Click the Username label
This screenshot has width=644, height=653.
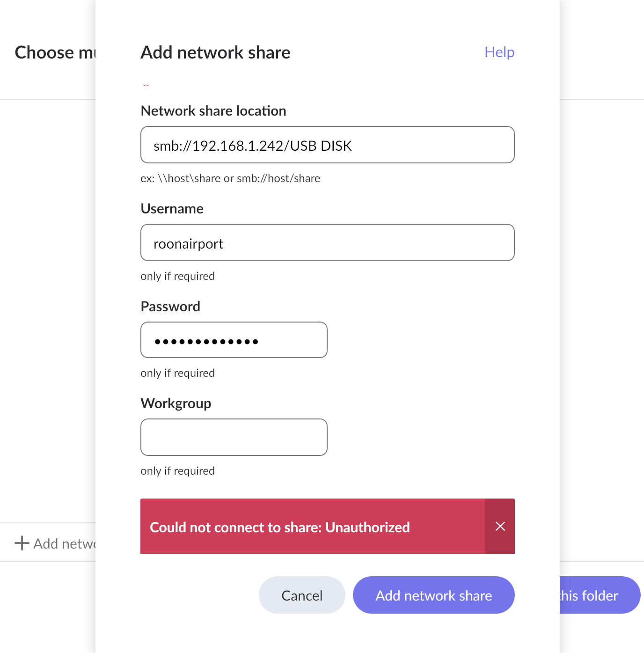(x=172, y=209)
